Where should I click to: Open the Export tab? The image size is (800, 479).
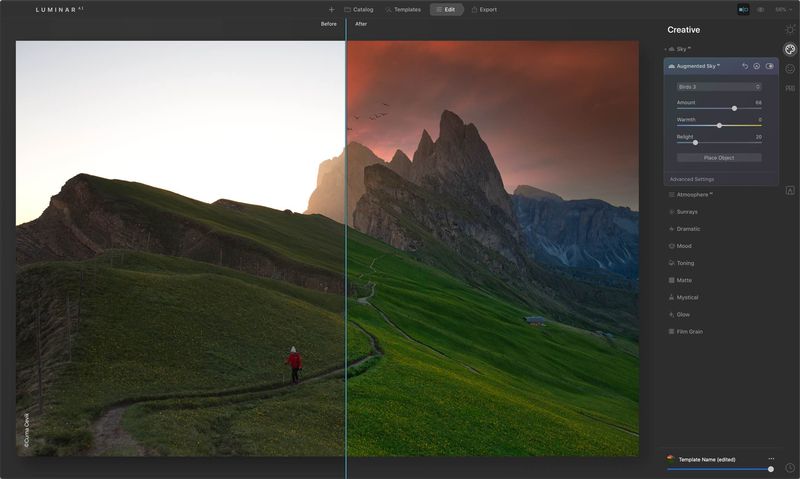pyautogui.click(x=484, y=10)
